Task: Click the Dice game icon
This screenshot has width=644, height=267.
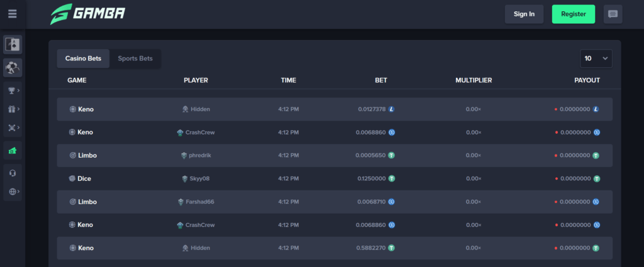Action: tap(72, 178)
